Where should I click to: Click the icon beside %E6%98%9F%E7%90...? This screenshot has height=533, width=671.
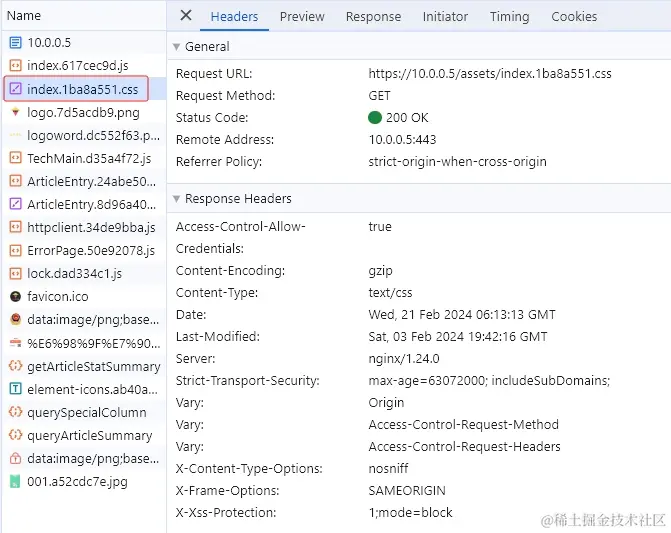[x=15, y=342]
